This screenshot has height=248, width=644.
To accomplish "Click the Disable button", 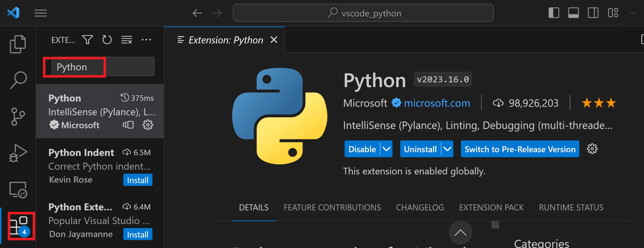I will click(x=362, y=149).
